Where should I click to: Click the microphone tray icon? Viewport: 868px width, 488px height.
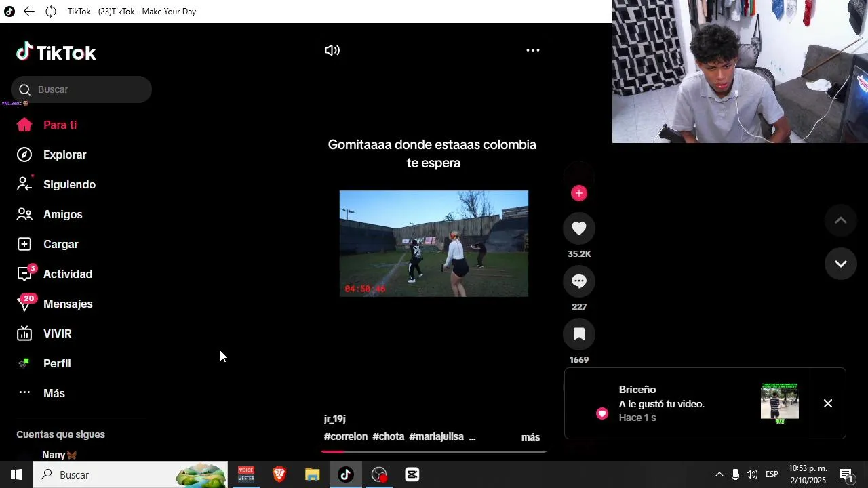(x=735, y=474)
